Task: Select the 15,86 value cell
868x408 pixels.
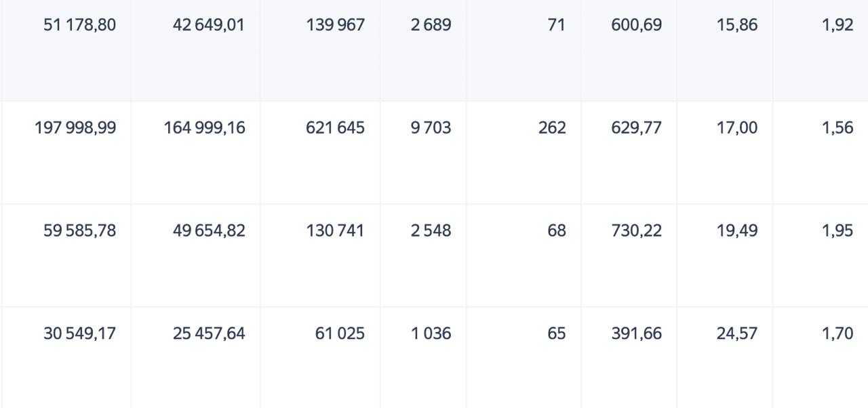Action: coord(736,25)
